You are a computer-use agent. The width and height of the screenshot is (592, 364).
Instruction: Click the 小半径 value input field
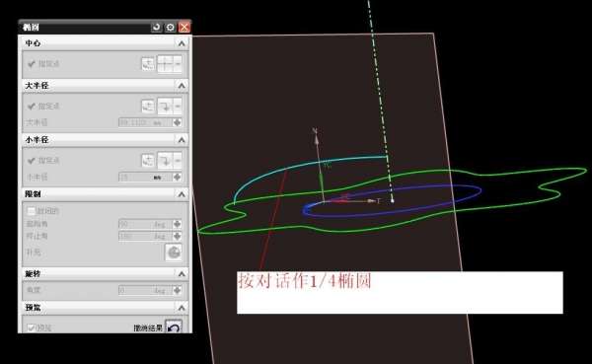145,178
